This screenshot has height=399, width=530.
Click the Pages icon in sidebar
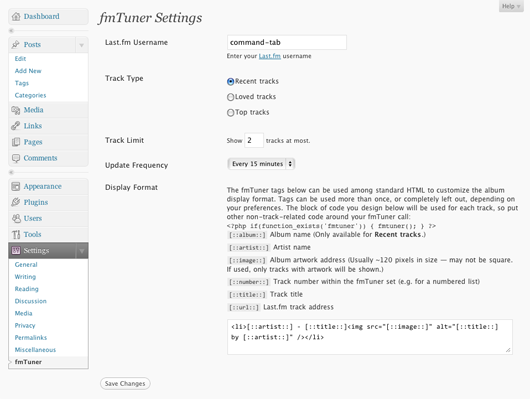point(16,142)
